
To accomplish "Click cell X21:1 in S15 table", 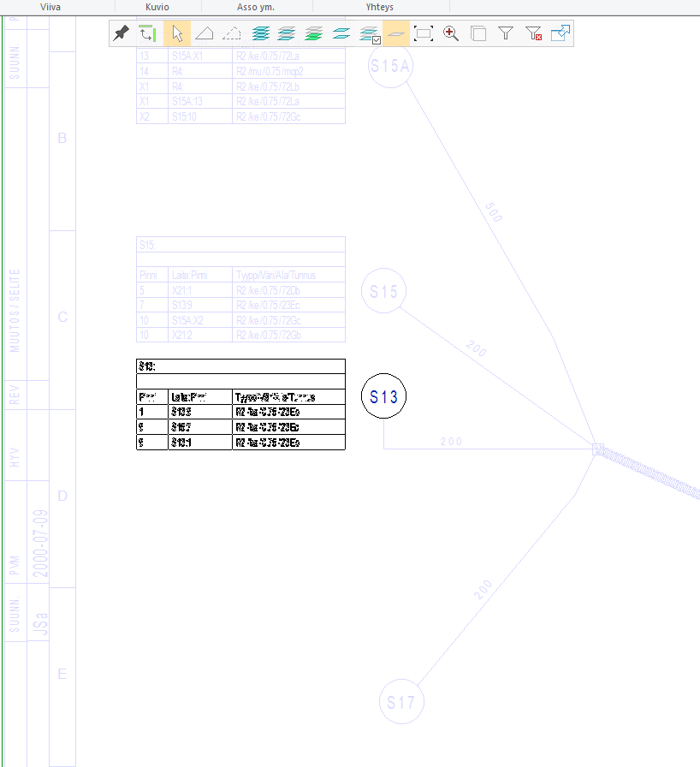I will coord(200,290).
